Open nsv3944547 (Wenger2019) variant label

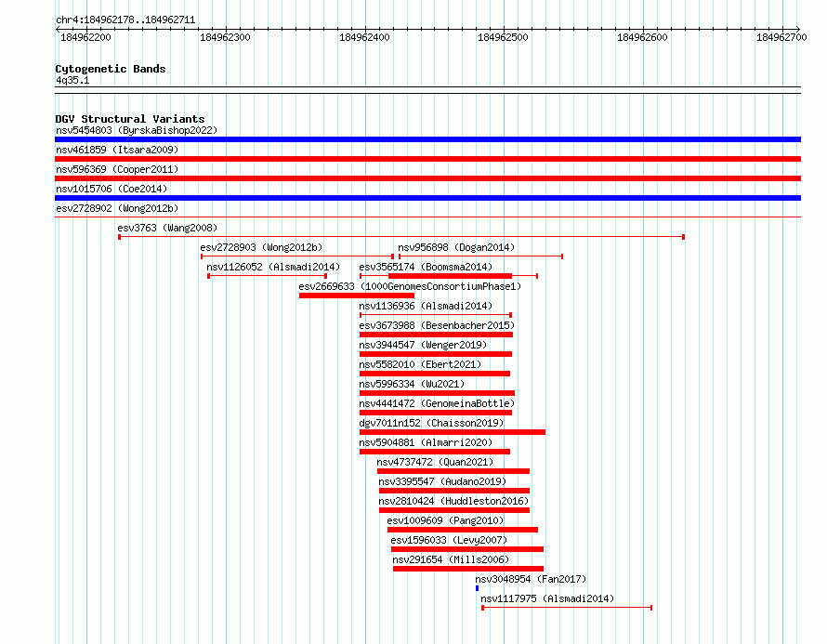point(423,345)
